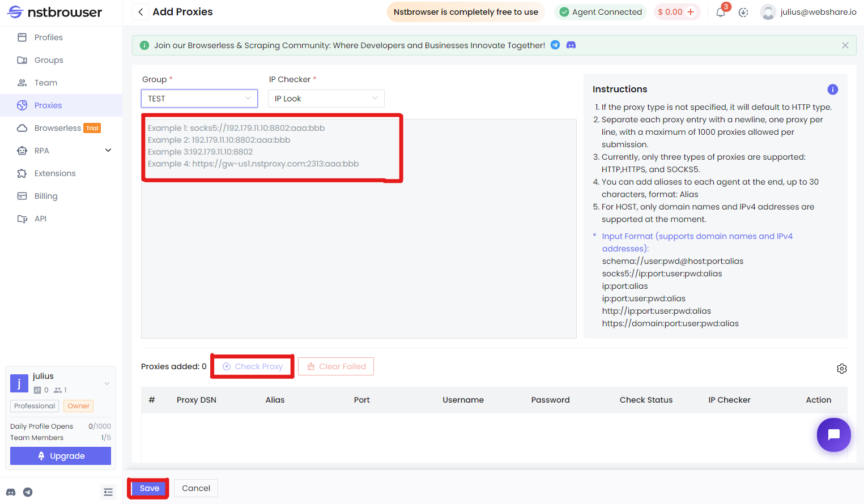Image resolution: width=864 pixels, height=504 pixels.
Task: Click the Team Members text
Action: (37, 438)
